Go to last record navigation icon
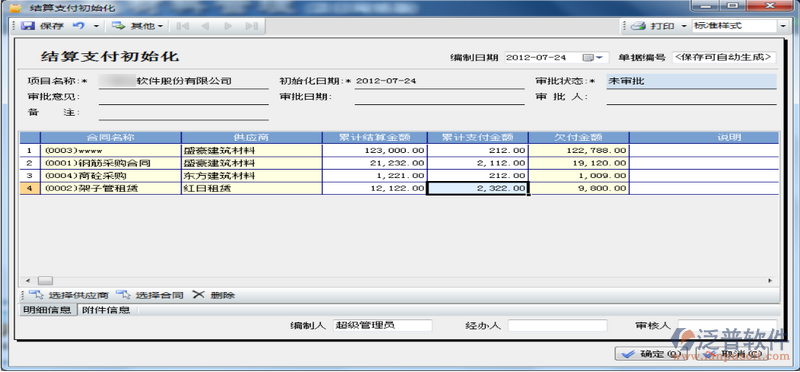This screenshot has height=372, width=800. (x=252, y=26)
